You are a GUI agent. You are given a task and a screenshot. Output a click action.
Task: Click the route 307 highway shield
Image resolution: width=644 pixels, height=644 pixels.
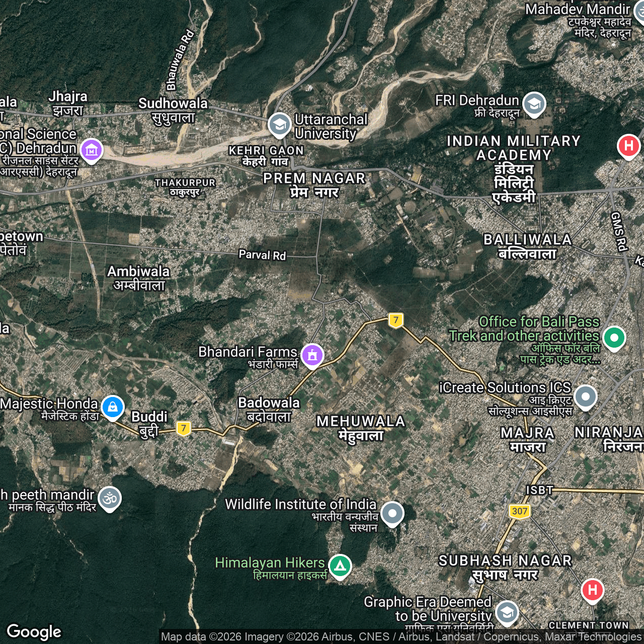[x=519, y=511]
